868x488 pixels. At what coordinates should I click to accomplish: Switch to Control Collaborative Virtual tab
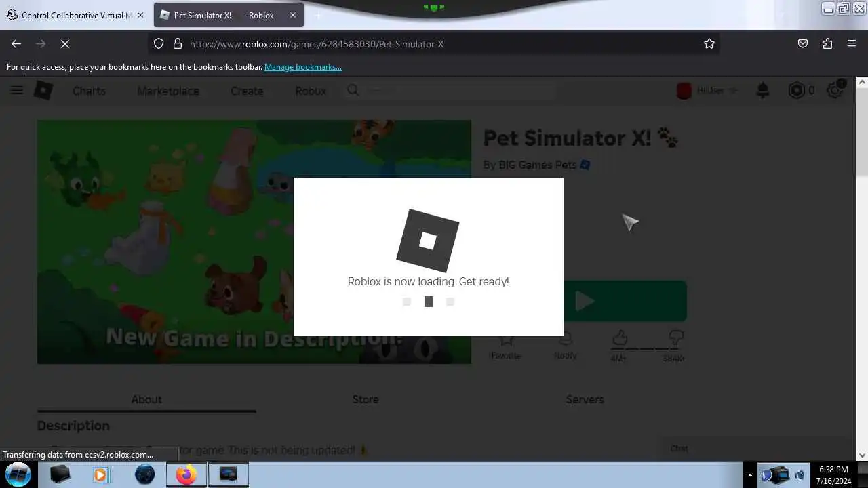click(x=71, y=15)
